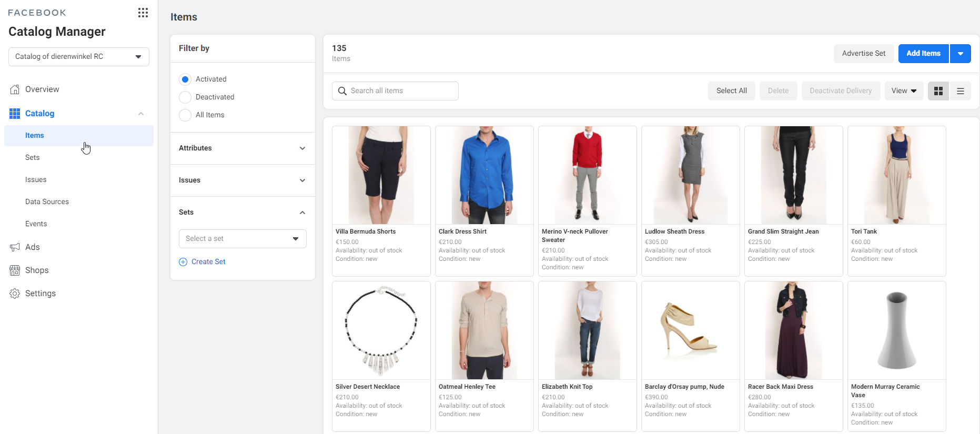Click the Catalog grid icon
Screen dimensions: 980x434
click(15, 114)
